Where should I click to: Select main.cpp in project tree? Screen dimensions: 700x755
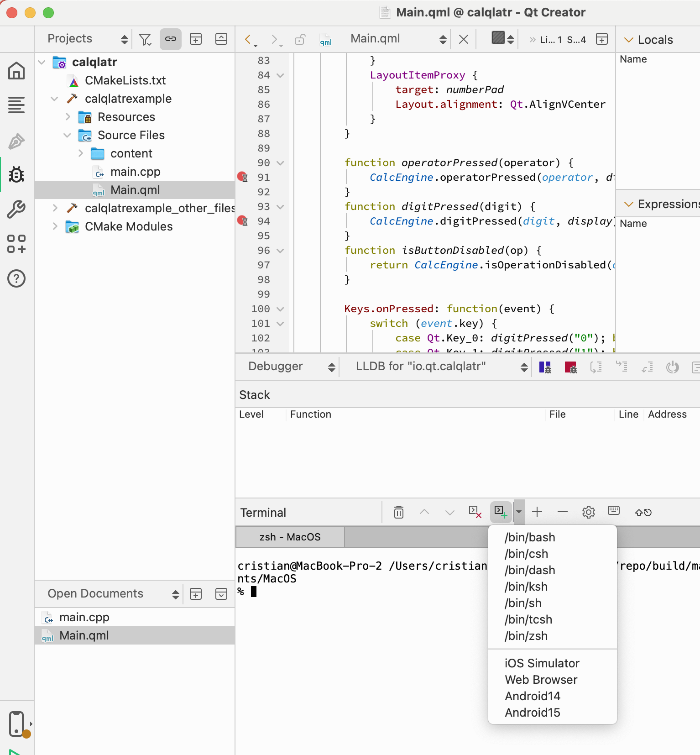[135, 172]
